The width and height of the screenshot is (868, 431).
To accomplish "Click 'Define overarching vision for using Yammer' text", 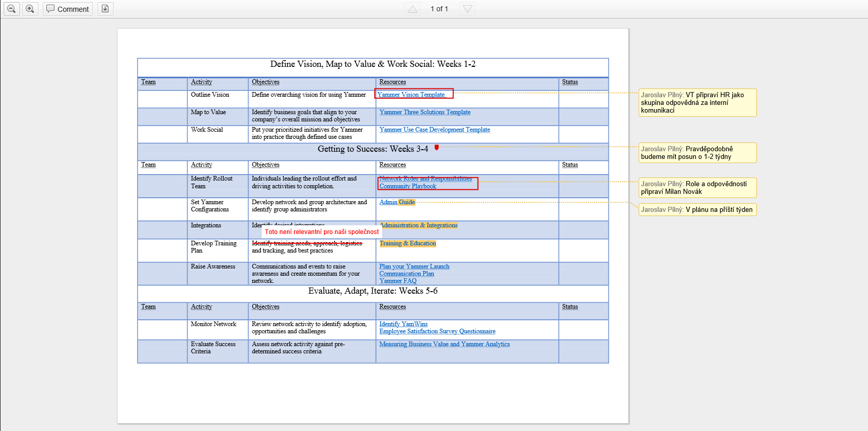I will (309, 95).
